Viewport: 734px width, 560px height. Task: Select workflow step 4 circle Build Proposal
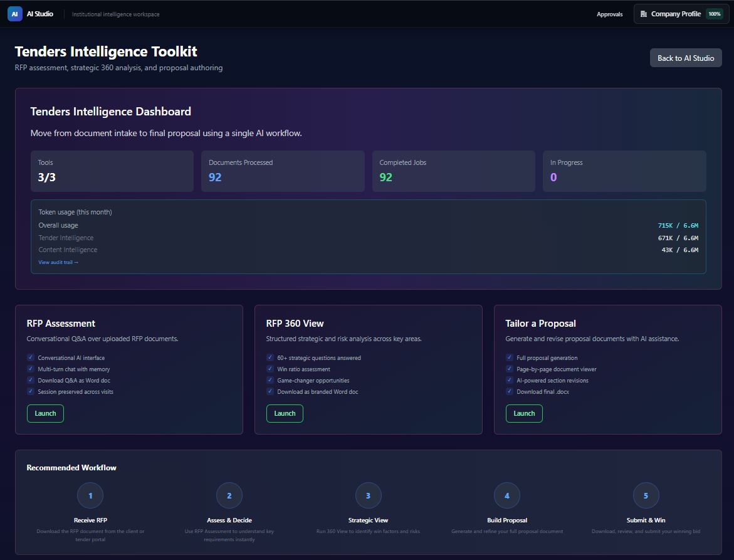click(507, 495)
